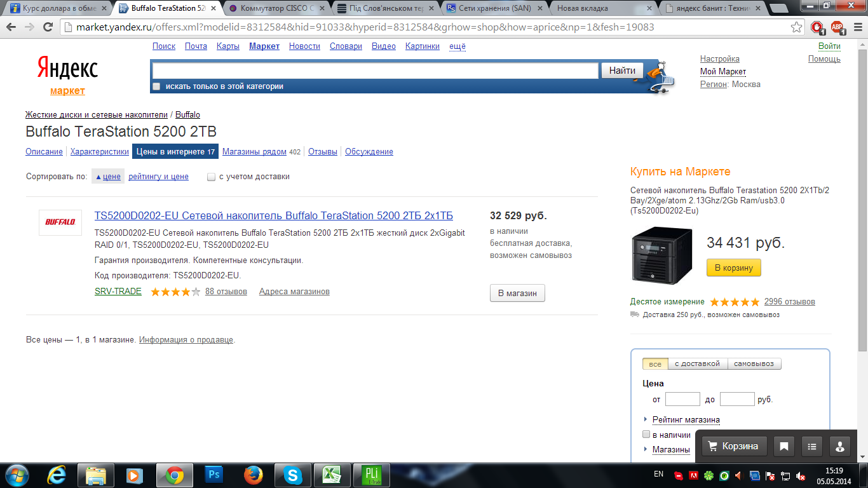
Task: Switch to the 'Сети хранения (SAN)' tab
Action: coord(496,8)
